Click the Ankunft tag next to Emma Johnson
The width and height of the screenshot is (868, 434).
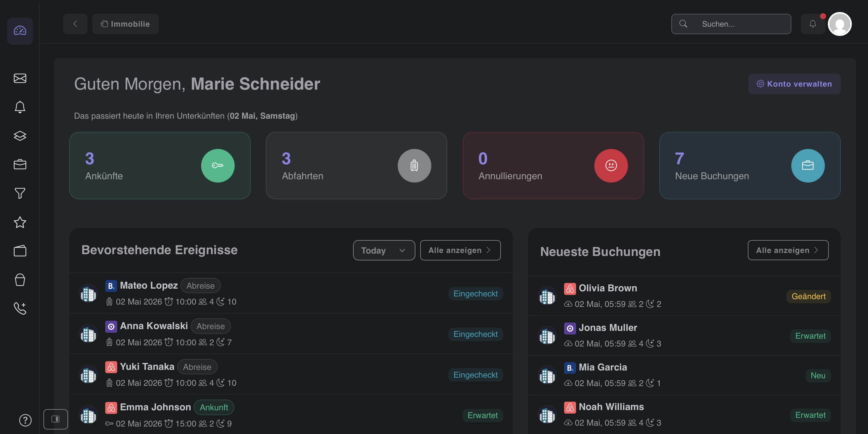tap(214, 407)
